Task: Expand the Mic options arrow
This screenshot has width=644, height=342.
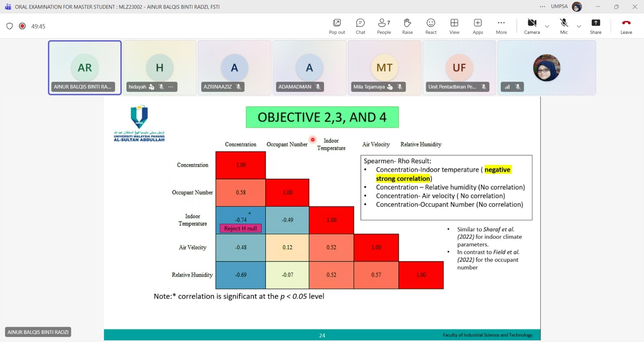Action: 579,27
